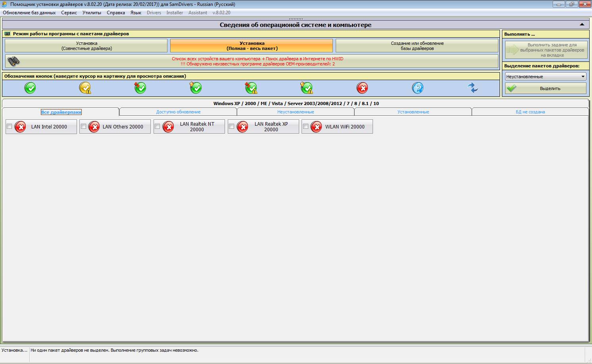
Task: Tick the LAN Intel 20000 checkbox
Action: pos(10,126)
